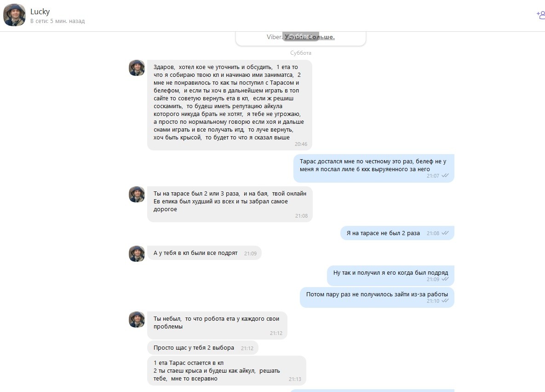Select the message "Я на тарасе не был 2 раза"
This screenshot has width=545, height=392.
click(x=383, y=233)
